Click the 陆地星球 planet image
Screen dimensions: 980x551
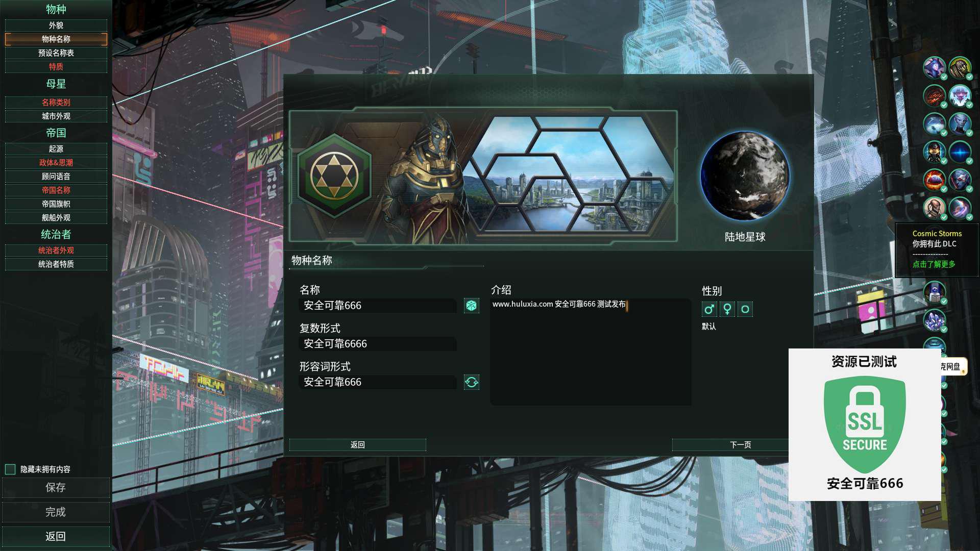click(x=745, y=176)
